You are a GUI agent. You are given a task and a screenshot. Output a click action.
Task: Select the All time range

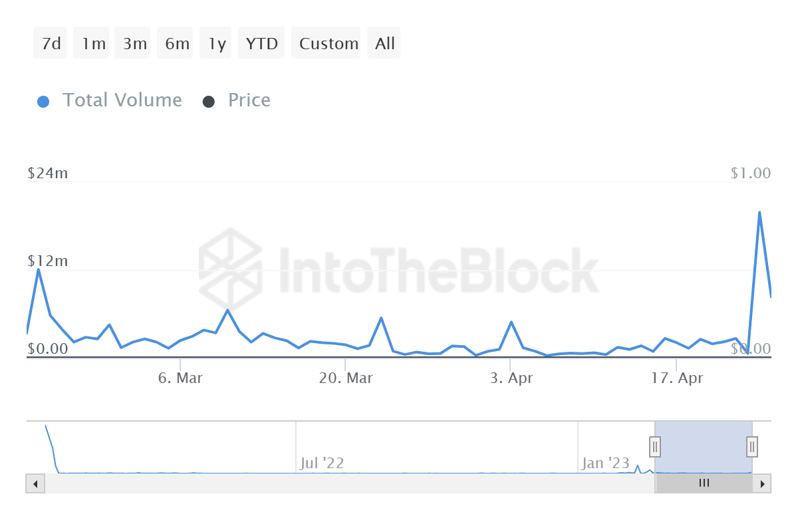click(384, 43)
